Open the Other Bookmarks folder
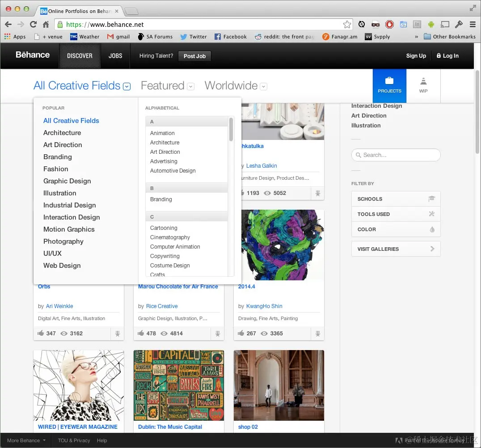 click(450, 37)
